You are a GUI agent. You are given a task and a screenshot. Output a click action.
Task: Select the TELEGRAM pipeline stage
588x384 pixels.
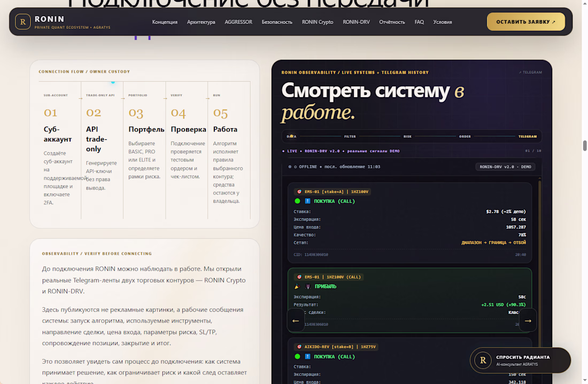tap(527, 136)
